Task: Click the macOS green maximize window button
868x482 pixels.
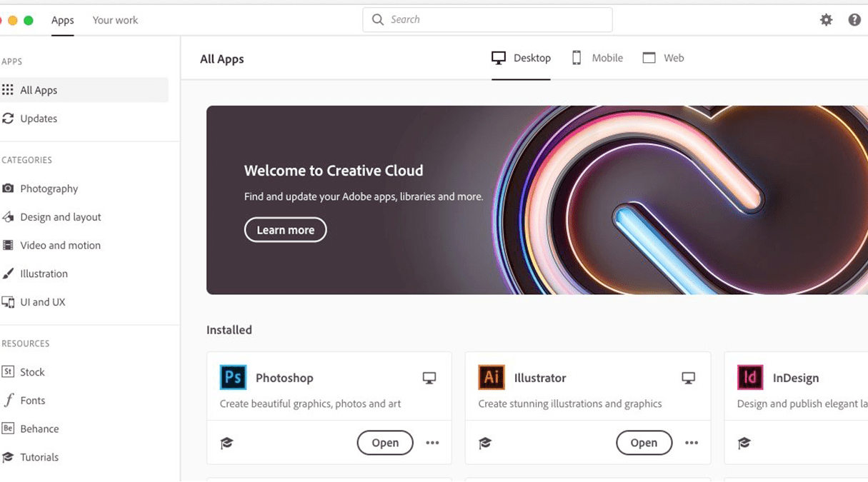Action: click(x=29, y=20)
